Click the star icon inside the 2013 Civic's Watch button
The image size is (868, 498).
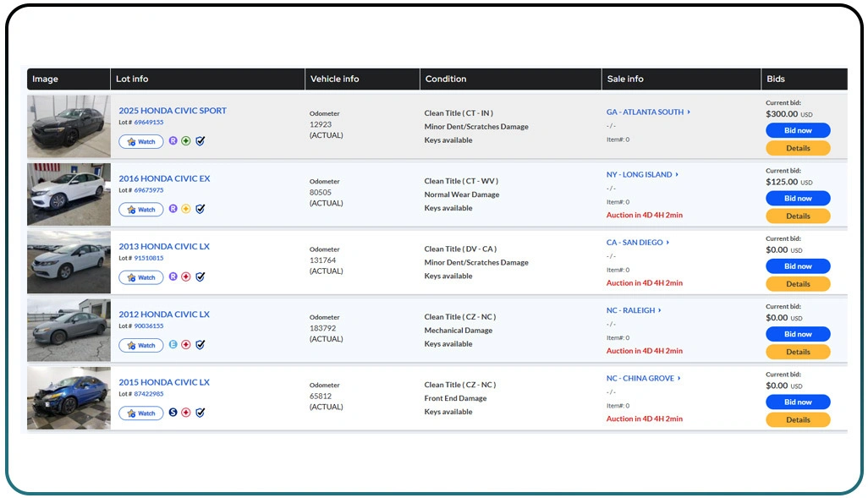[130, 276]
